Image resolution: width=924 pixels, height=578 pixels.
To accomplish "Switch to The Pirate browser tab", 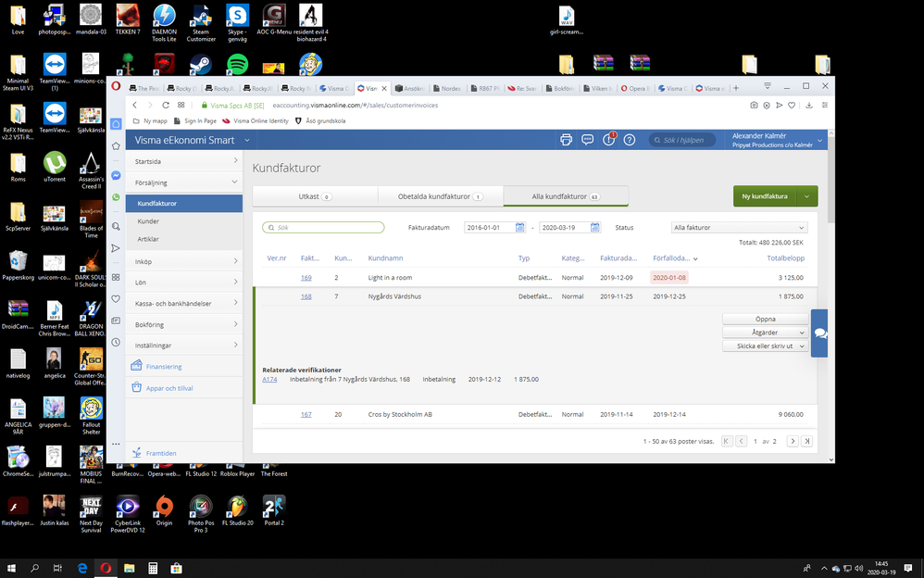I will point(144,89).
